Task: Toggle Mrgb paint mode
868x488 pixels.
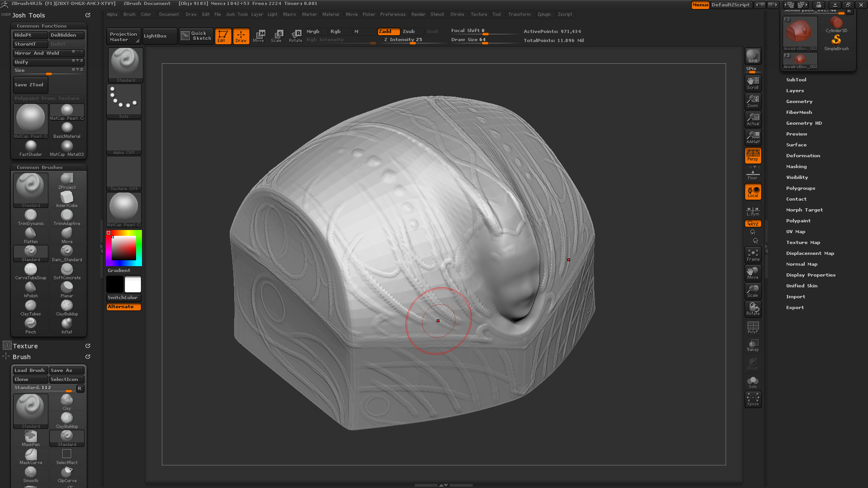Action: tap(313, 32)
